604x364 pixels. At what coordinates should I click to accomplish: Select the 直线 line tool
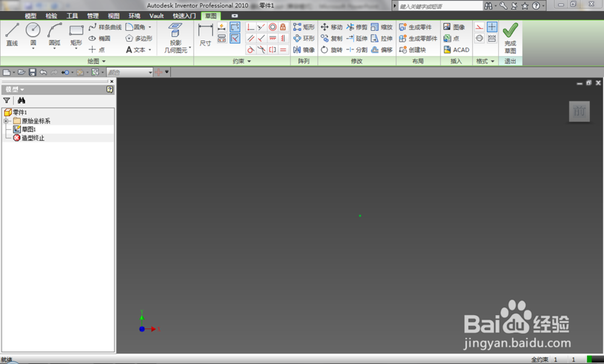[12, 34]
